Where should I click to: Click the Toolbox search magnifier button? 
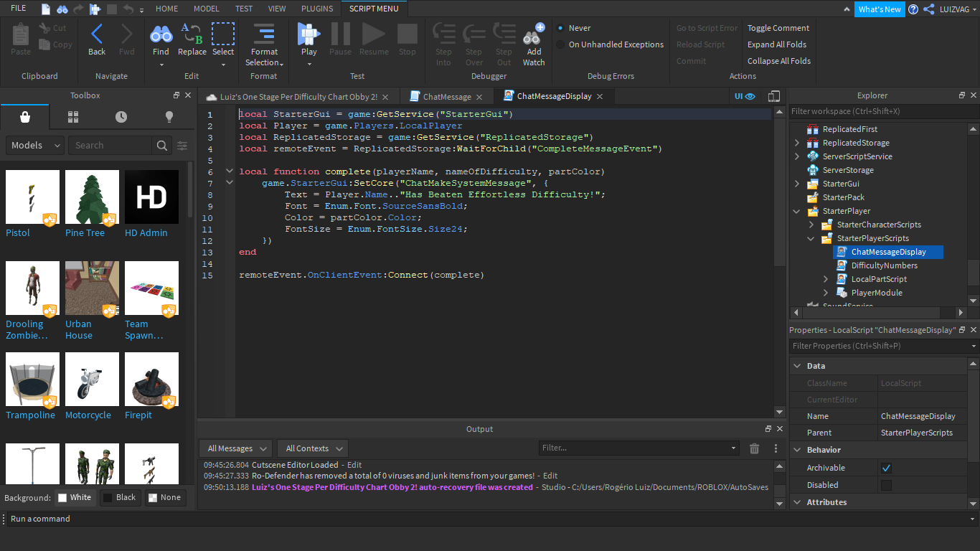162,145
